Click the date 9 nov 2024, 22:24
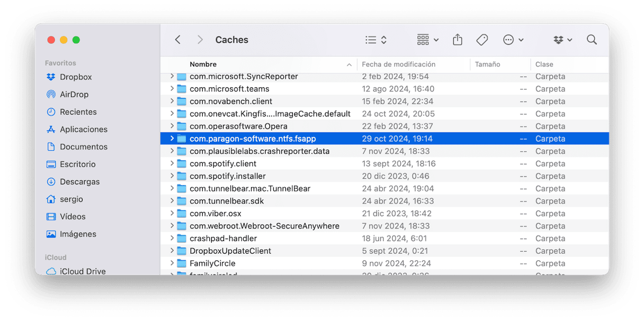 coord(396,263)
